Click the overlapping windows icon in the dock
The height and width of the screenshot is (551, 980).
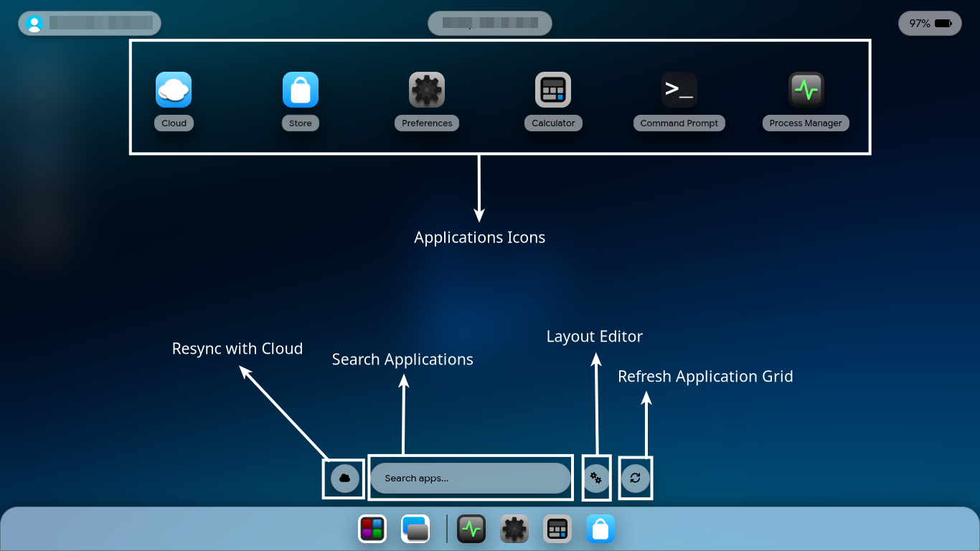coord(415,529)
